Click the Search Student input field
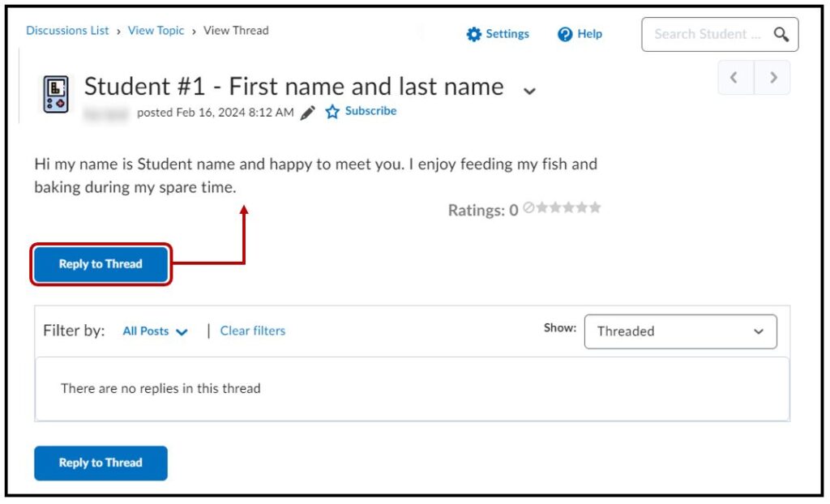This screenshot has width=830, height=504. tap(707, 34)
